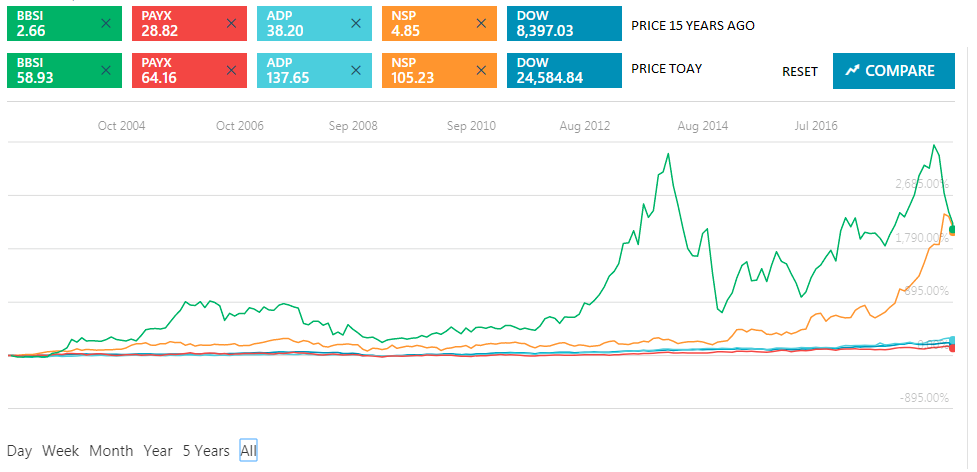Select the DOW chip showing 8,397.03

(563, 24)
